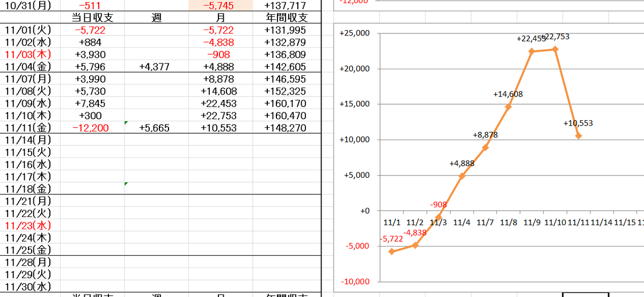Click the chart's 11/7 horizontal axis label
Viewport: 644px width, 297px height.
[x=485, y=222]
